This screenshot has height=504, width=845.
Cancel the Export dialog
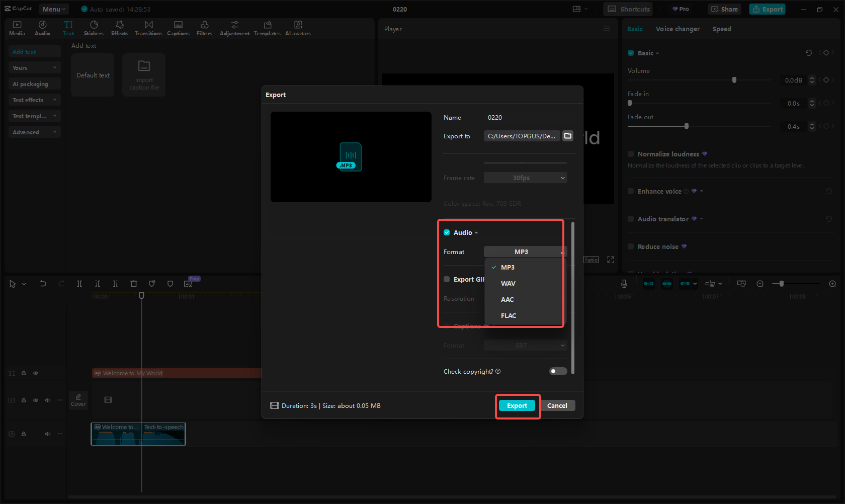557,405
